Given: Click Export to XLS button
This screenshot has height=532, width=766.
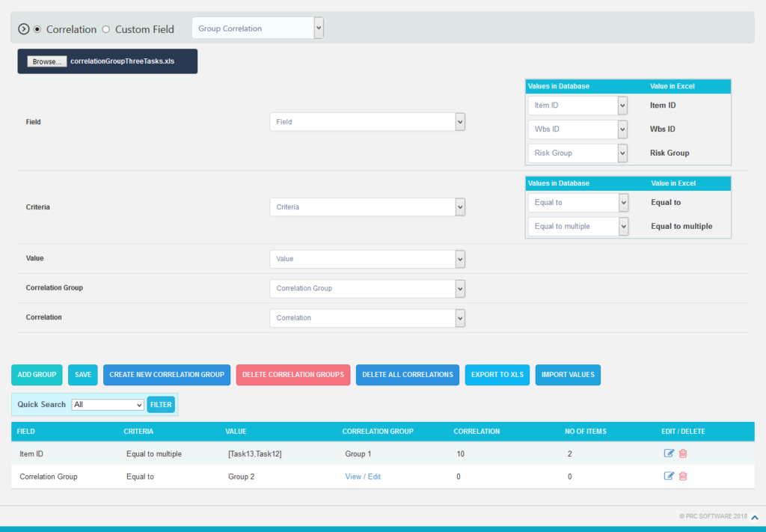Looking at the screenshot, I should [x=497, y=375].
